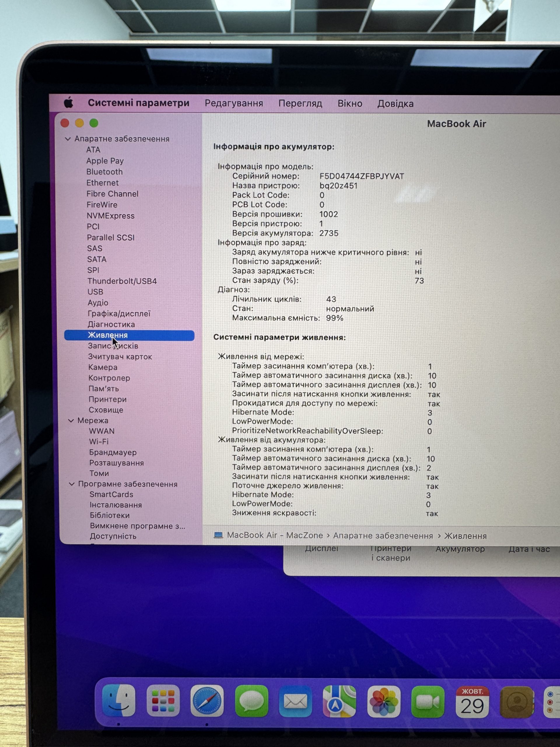
Task: Select Пам'ять in the sidebar
Action: point(104,389)
